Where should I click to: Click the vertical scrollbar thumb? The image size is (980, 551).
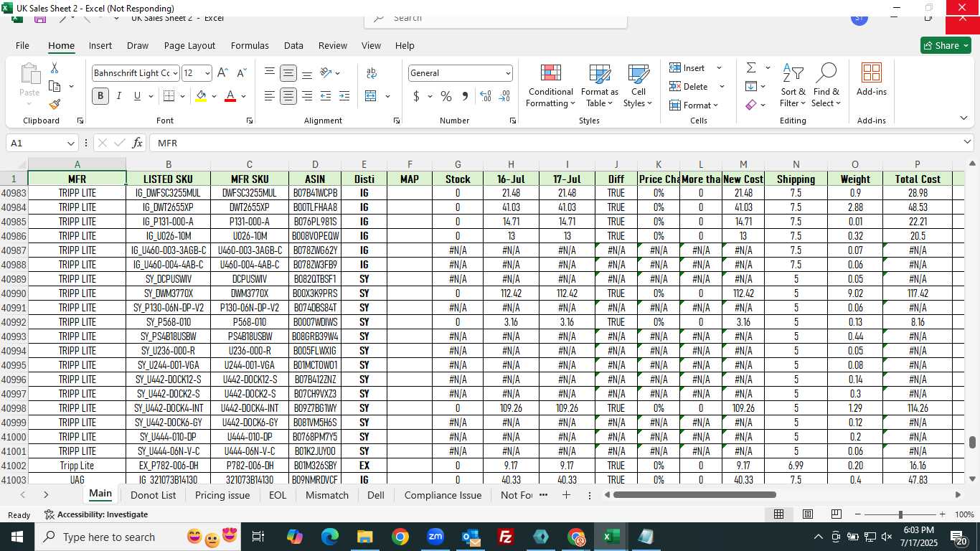coord(974,443)
